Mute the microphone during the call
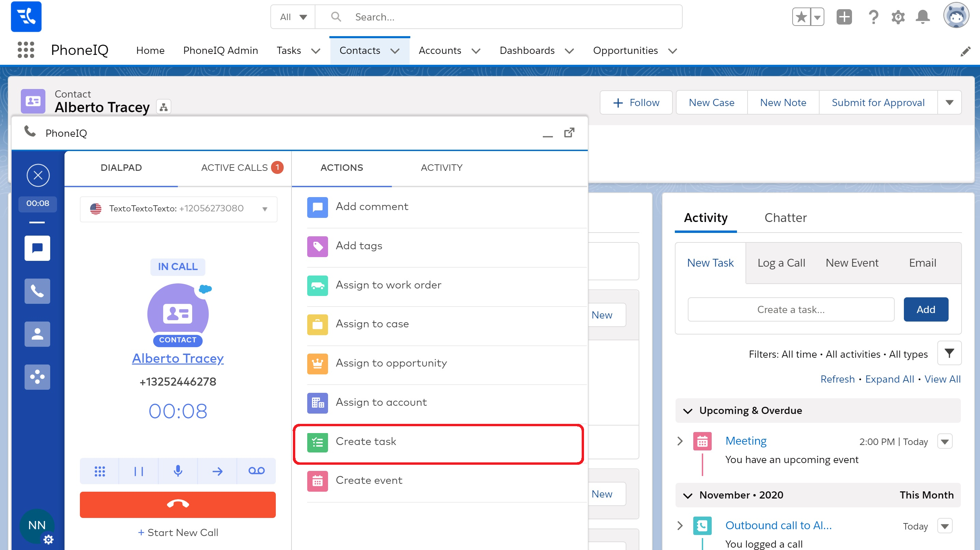 pos(177,471)
